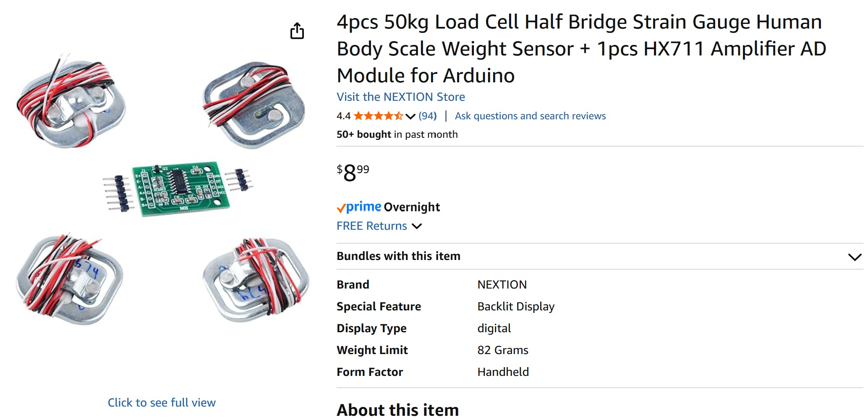Click the $8.99 price
The width and height of the screenshot is (868, 420).
point(353,173)
